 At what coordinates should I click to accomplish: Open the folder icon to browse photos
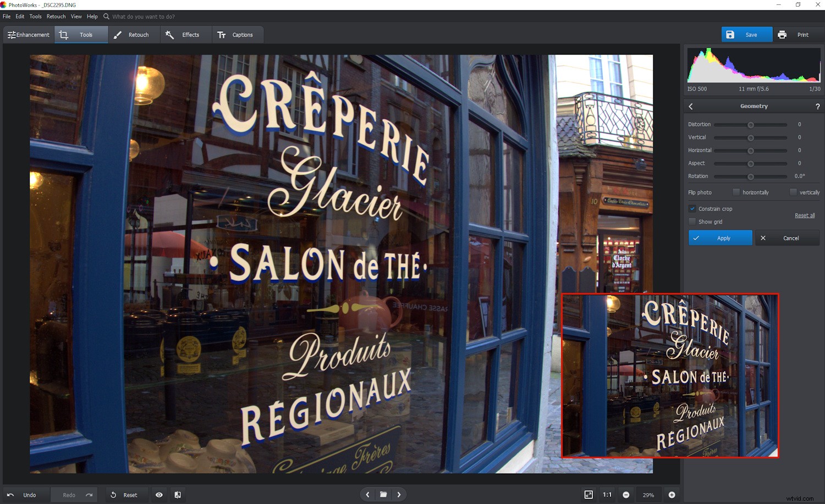(383, 495)
